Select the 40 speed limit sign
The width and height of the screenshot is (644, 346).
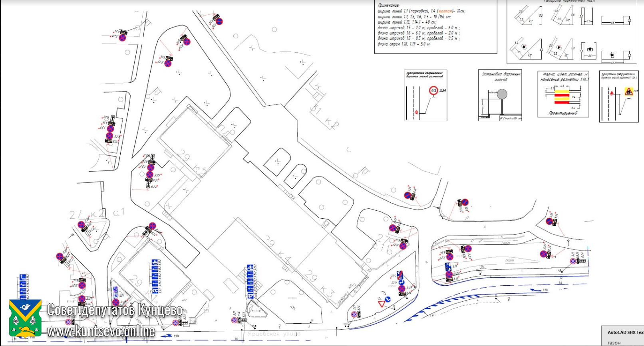pos(433,91)
